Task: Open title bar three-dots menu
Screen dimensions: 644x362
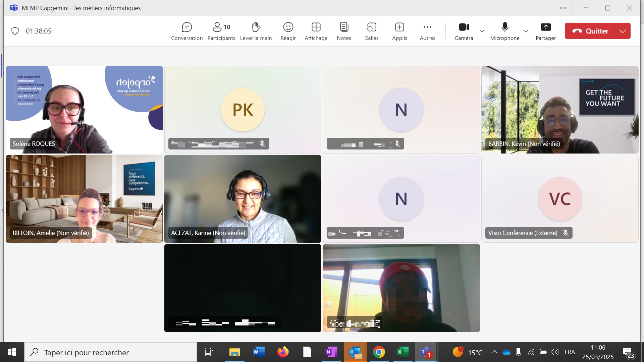Action: pyautogui.click(x=563, y=8)
